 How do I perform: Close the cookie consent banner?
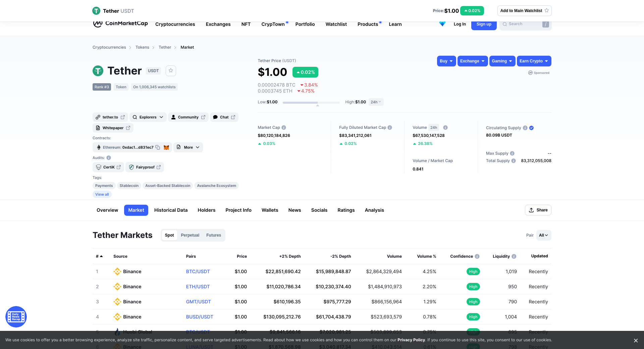point(636,340)
